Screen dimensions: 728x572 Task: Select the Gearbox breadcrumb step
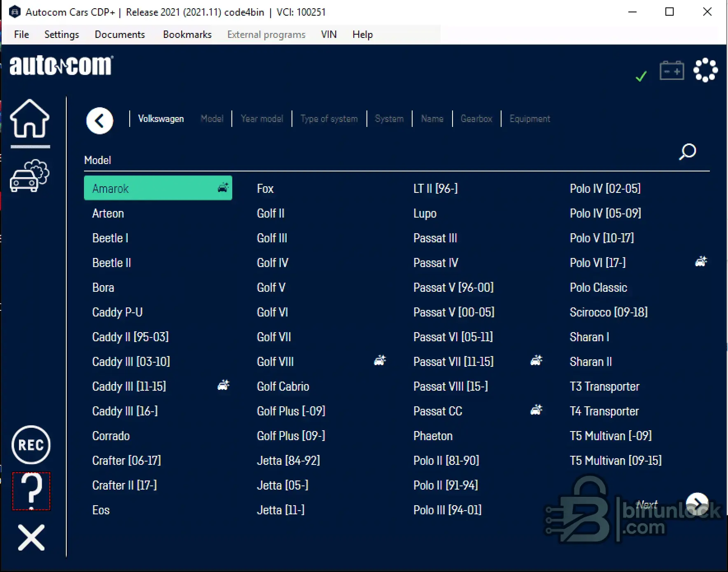(476, 119)
